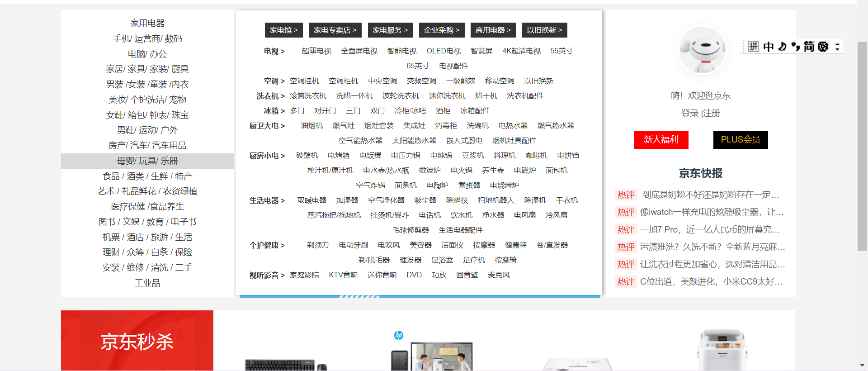Click the 注册 register link

[x=711, y=113]
